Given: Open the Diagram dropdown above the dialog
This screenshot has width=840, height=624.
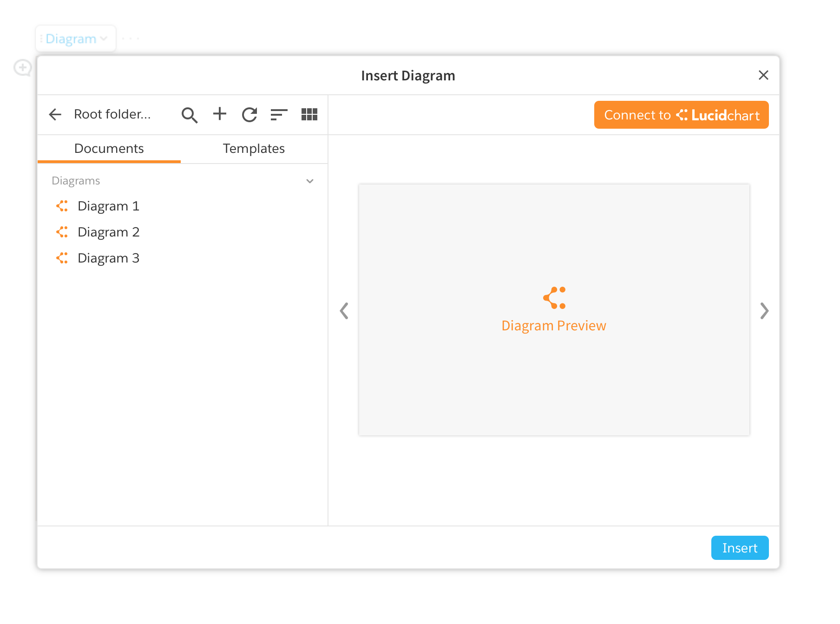Looking at the screenshot, I should (x=76, y=39).
